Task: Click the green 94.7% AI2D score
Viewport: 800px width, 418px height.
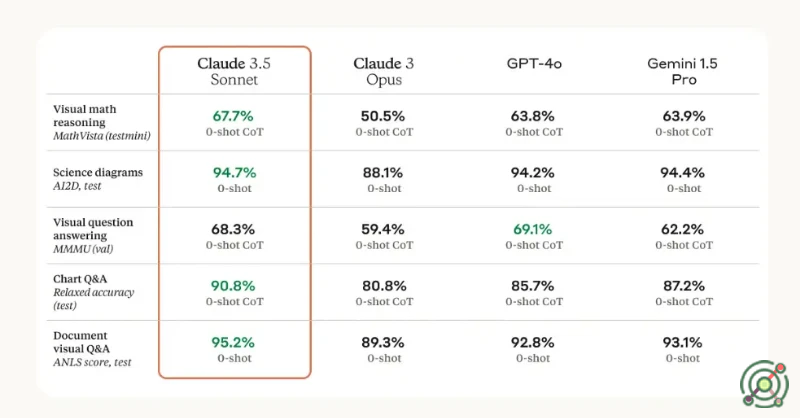Action: 234,172
